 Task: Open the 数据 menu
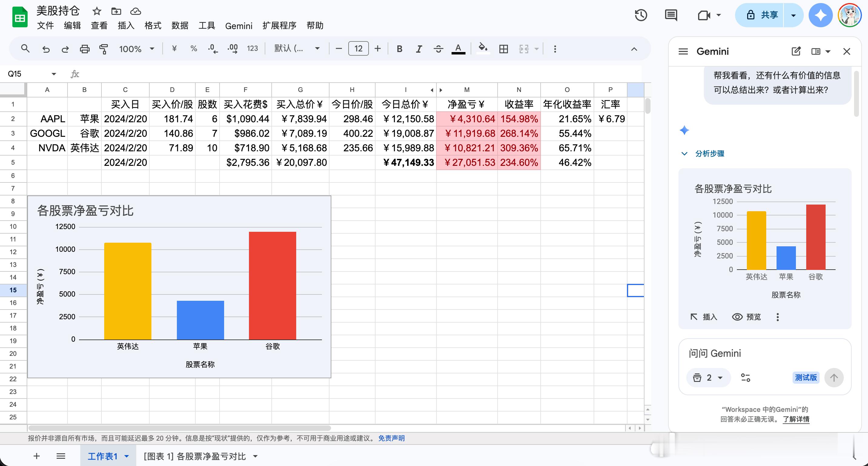click(180, 26)
